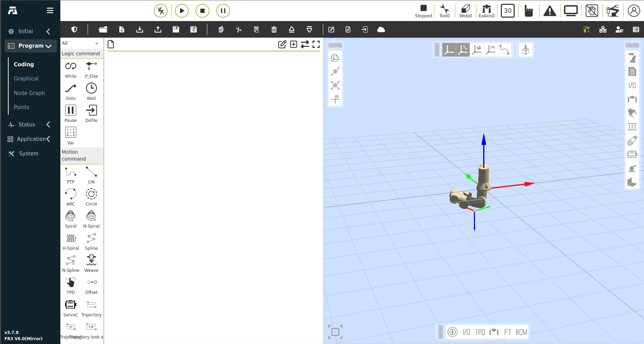Toggle the I/O panel in the bottom 3D bar
Viewport: 644px width, 344px height.
466,332
